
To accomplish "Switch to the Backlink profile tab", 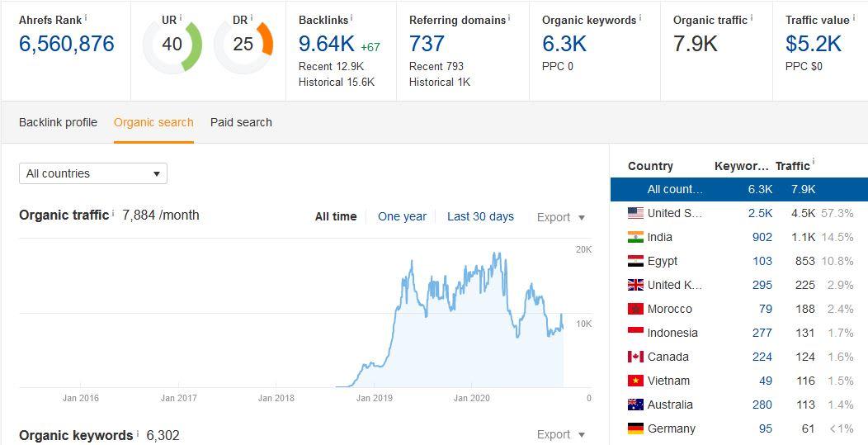I will pos(58,122).
